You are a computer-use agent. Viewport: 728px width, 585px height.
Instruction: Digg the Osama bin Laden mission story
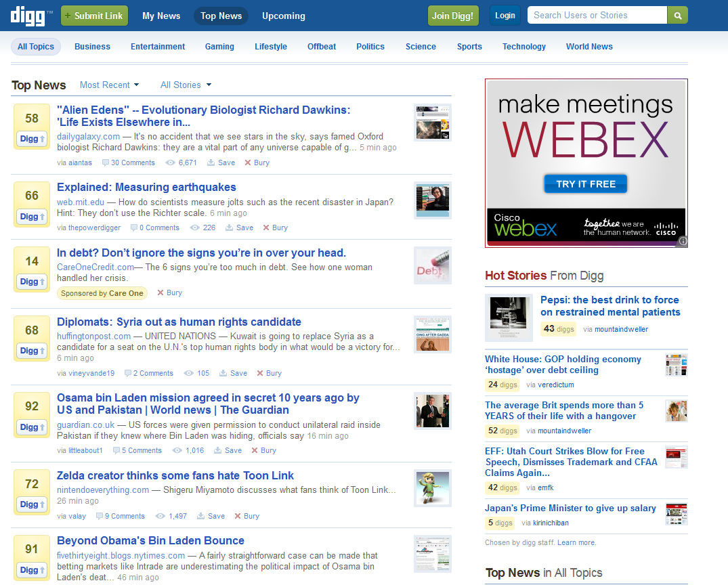click(x=32, y=427)
